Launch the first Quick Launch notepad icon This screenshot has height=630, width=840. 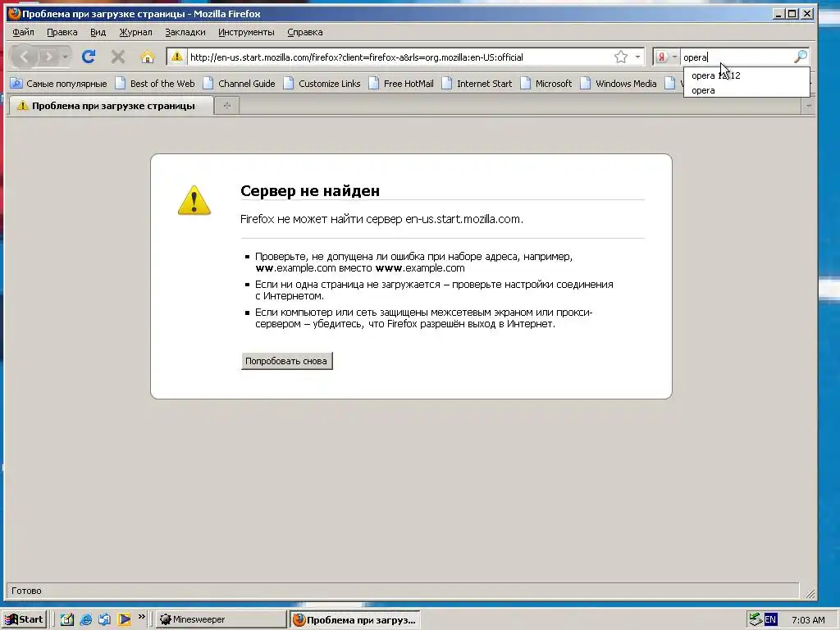coord(67,619)
